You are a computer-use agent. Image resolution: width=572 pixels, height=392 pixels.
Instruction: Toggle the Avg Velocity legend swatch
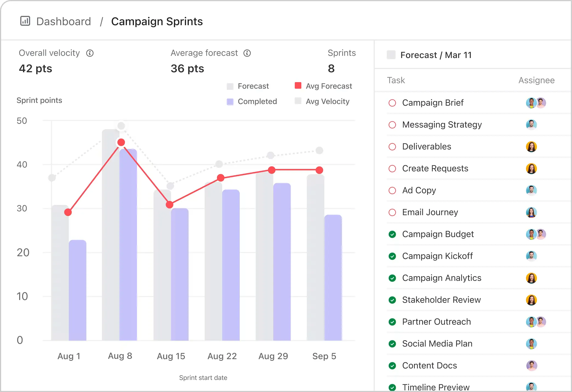coord(298,101)
